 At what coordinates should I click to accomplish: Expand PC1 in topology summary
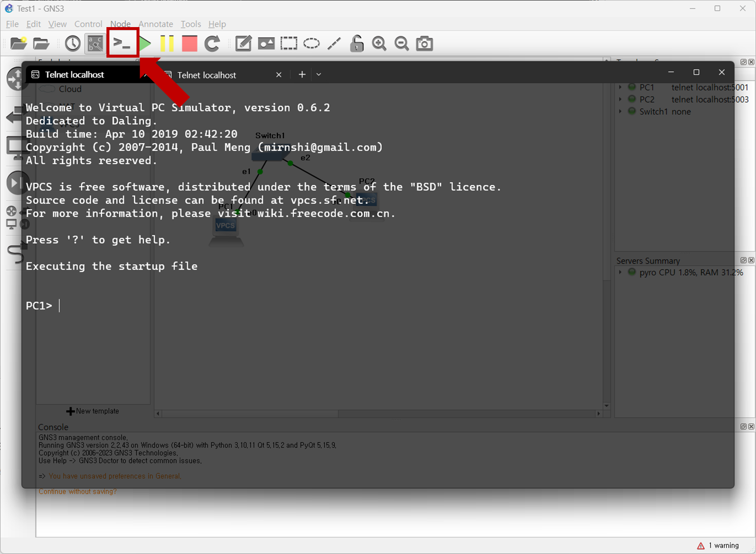(620, 87)
